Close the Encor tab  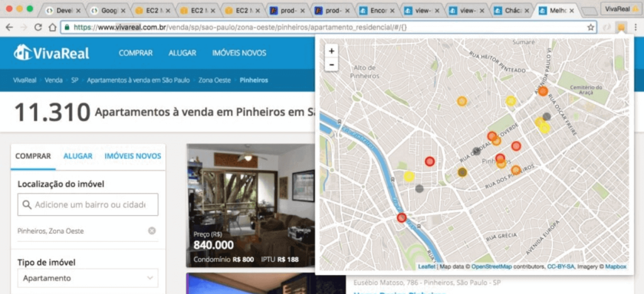(392, 11)
